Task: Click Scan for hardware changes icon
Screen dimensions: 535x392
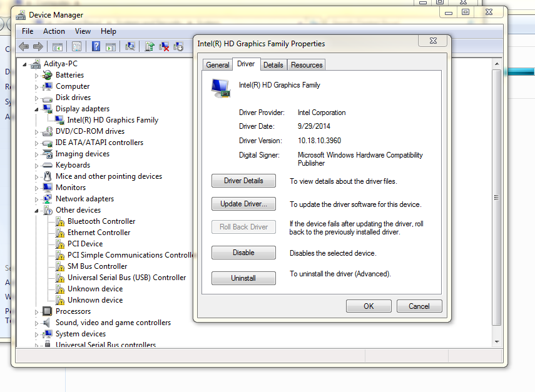Action: [x=130, y=46]
